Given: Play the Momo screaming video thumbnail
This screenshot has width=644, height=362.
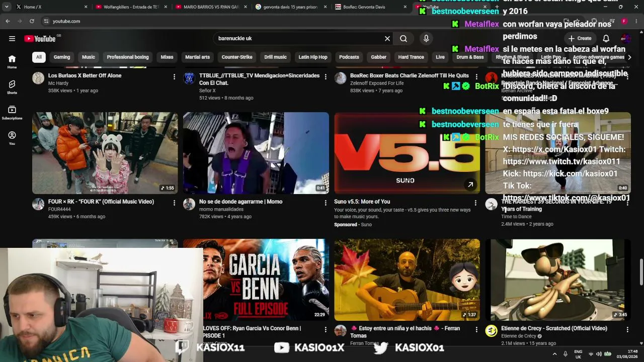Looking at the screenshot, I should pos(256,153).
